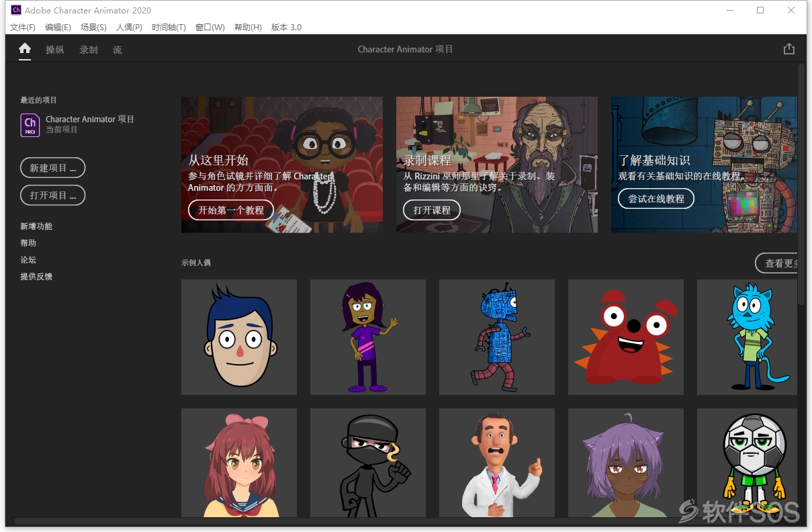Select the red spiky monster puppet

tap(626, 337)
